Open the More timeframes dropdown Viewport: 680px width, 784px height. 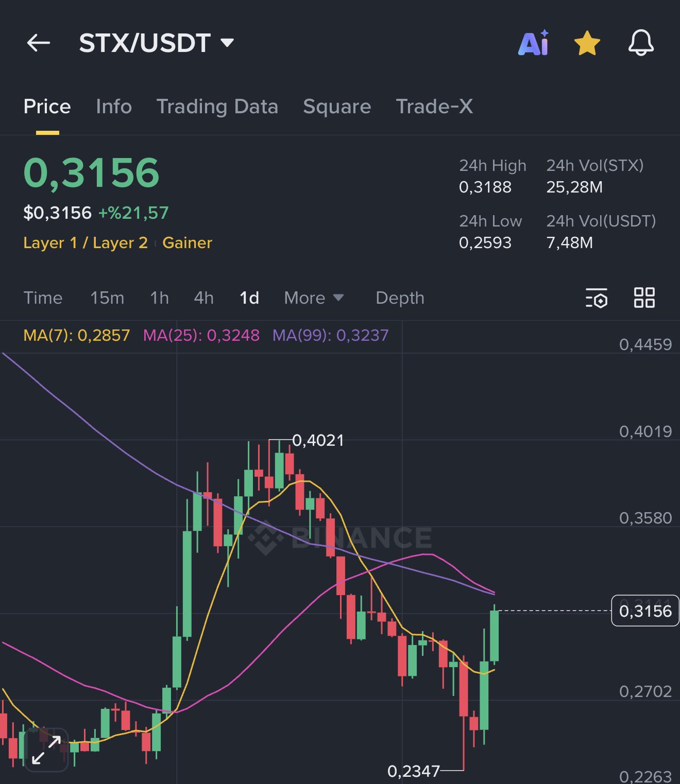tap(313, 298)
